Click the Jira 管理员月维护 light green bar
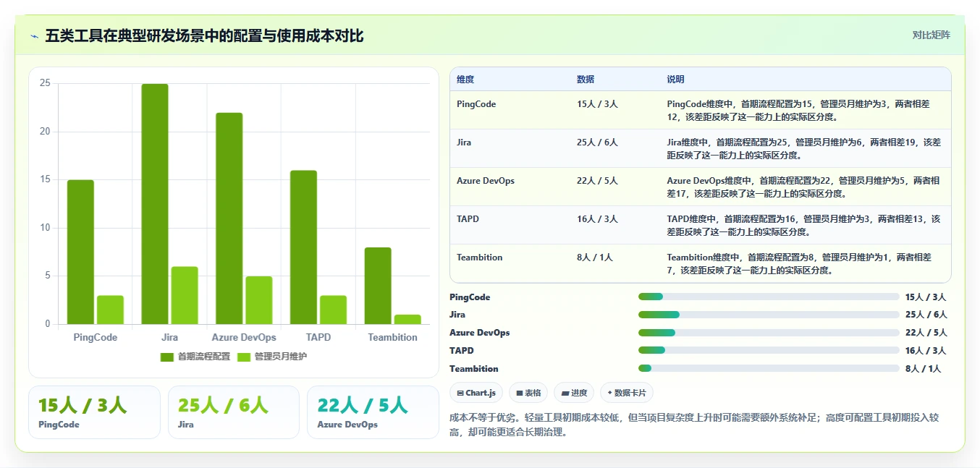Screen dimensions: 980x468 coord(185,295)
